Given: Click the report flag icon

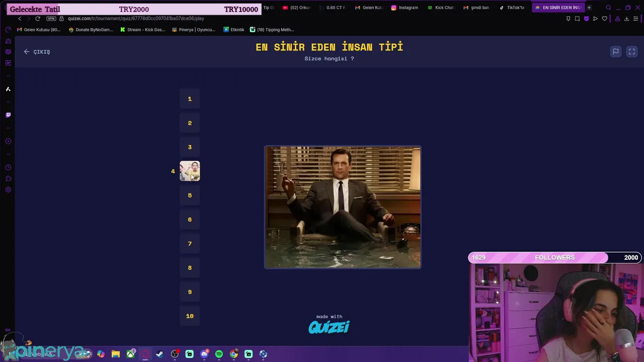Looking at the screenshot, I should point(615,52).
